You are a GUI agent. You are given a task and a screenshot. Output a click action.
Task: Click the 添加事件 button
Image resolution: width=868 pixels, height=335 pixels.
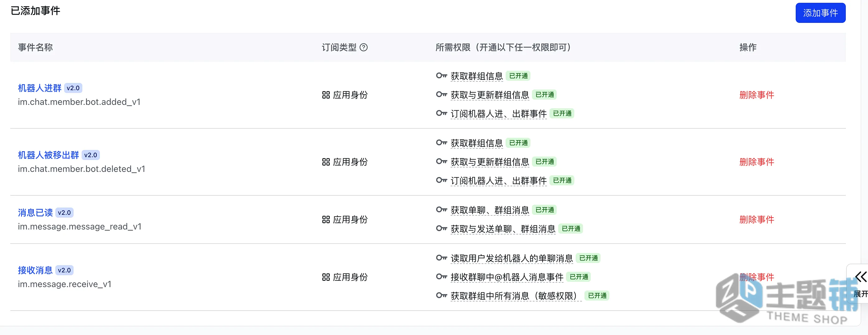[820, 13]
